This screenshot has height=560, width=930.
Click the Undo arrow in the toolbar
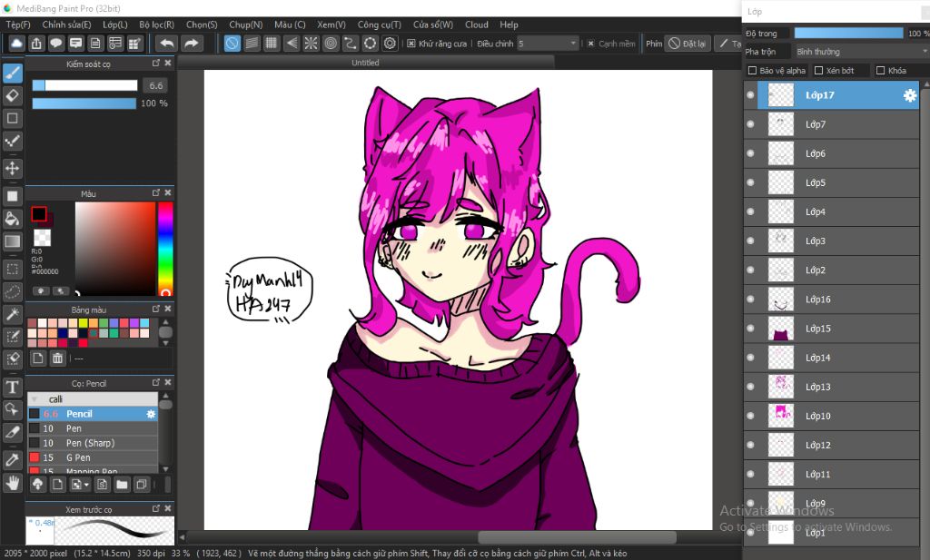pyautogui.click(x=167, y=44)
